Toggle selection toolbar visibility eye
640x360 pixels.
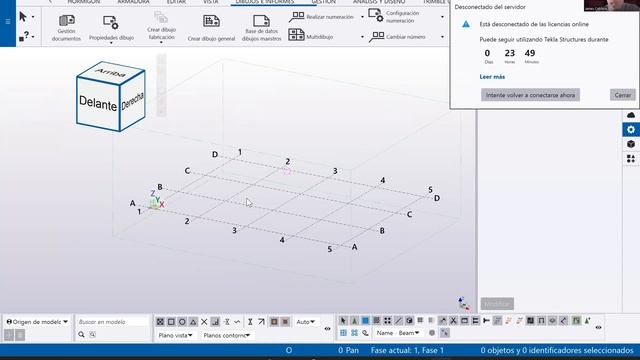pyautogui.click(x=598, y=327)
